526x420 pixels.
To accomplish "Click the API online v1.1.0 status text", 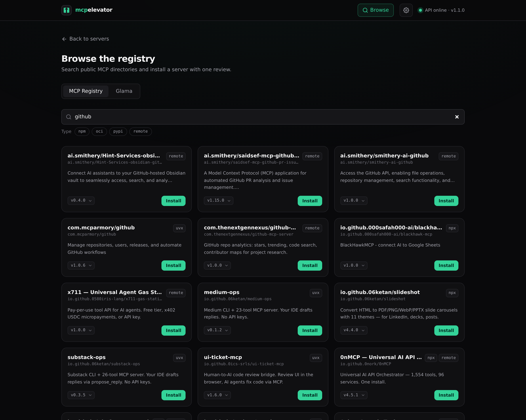I will 445,10.
